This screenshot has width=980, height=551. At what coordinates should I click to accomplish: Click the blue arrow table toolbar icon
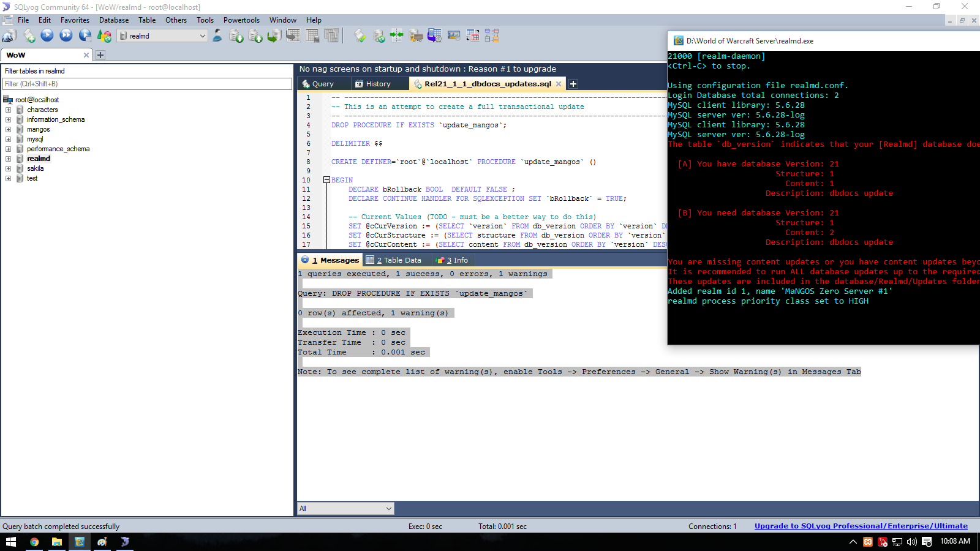tap(435, 36)
